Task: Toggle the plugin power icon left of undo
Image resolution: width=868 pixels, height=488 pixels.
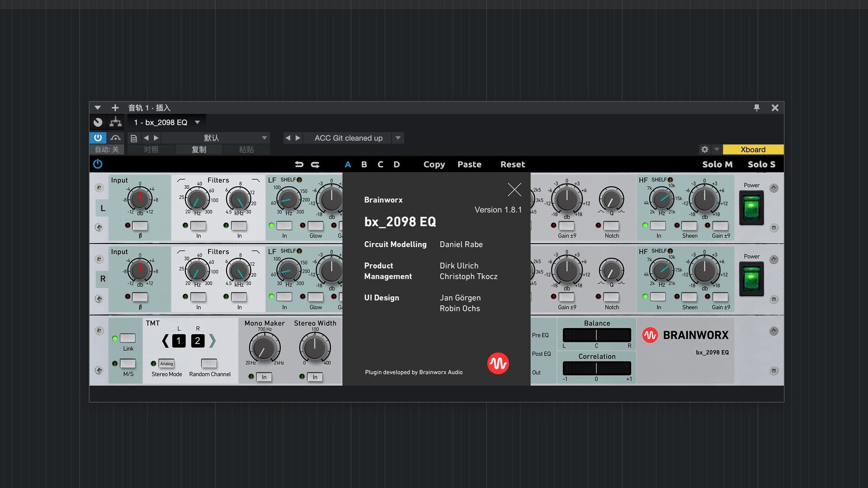Action: click(98, 164)
